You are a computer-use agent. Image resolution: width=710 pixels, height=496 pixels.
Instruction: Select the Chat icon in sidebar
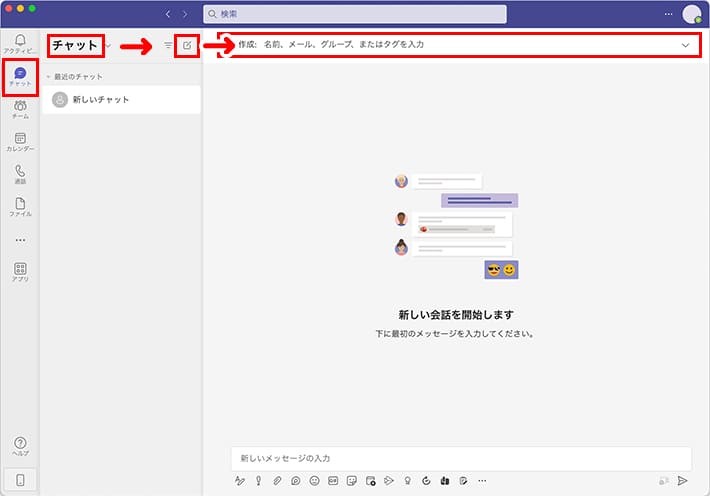20,77
